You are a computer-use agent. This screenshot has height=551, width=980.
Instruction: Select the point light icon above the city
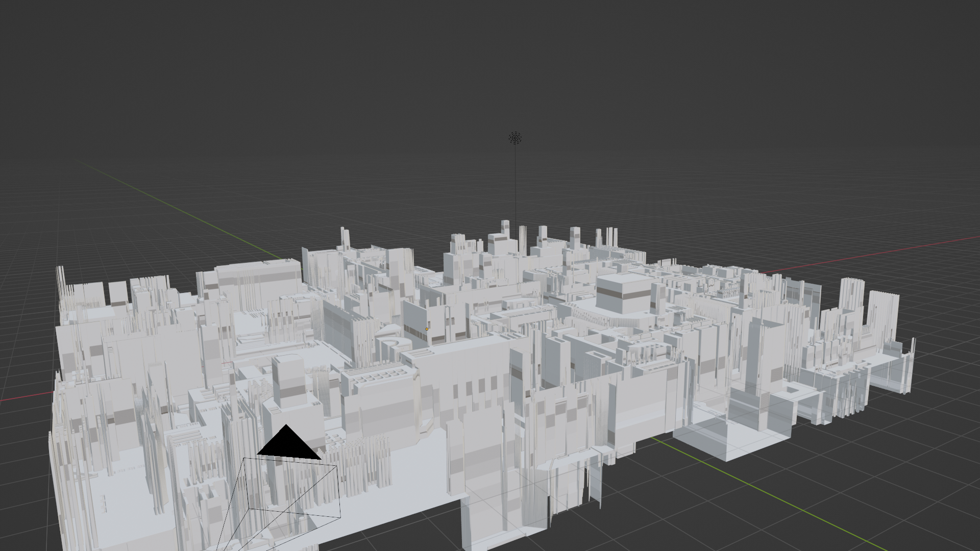[x=515, y=138]
